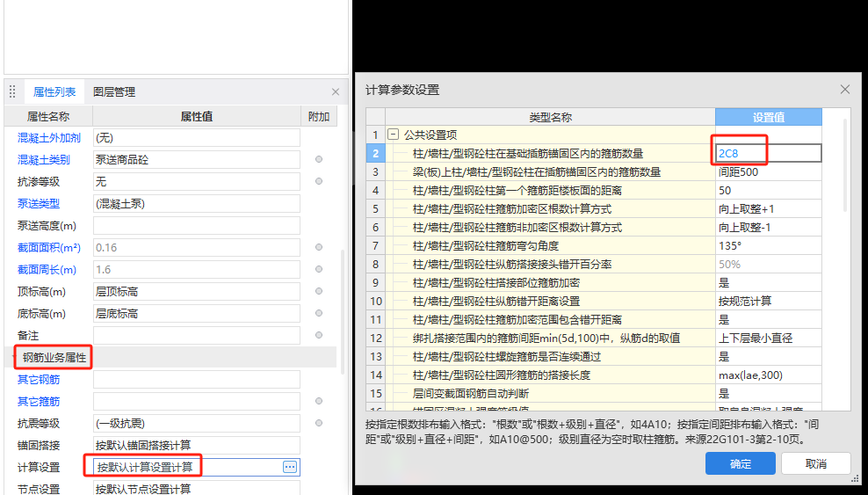Toggle 附加 radio for 截面周长 row

click(x=319, y=269)
